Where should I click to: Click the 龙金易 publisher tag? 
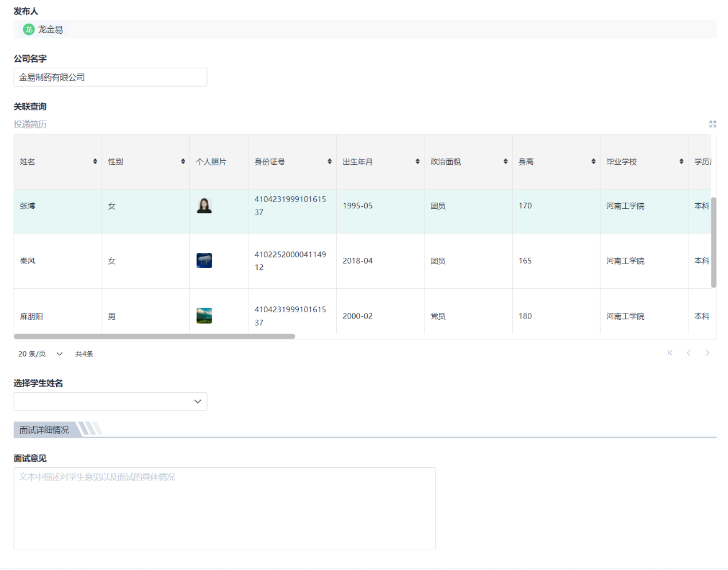click(44, 29)
